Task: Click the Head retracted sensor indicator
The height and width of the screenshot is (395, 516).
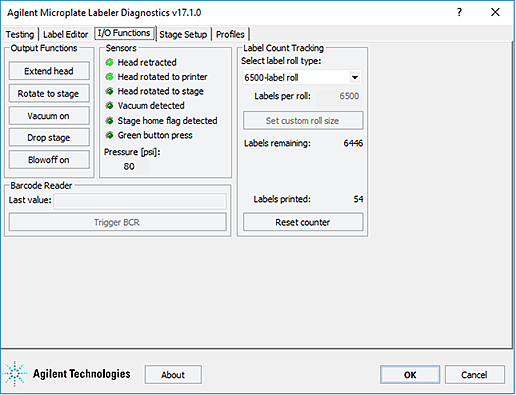Action: point(109,62)
